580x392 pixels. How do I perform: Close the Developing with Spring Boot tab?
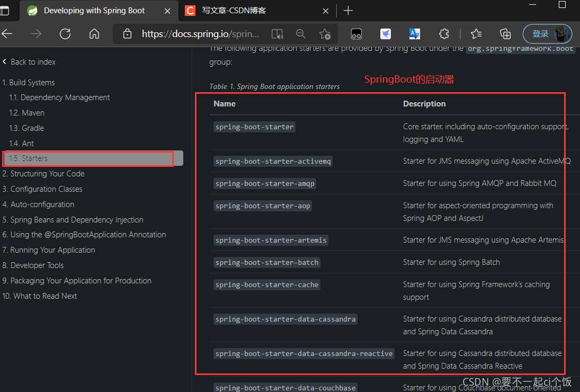[x=167, y=11]
